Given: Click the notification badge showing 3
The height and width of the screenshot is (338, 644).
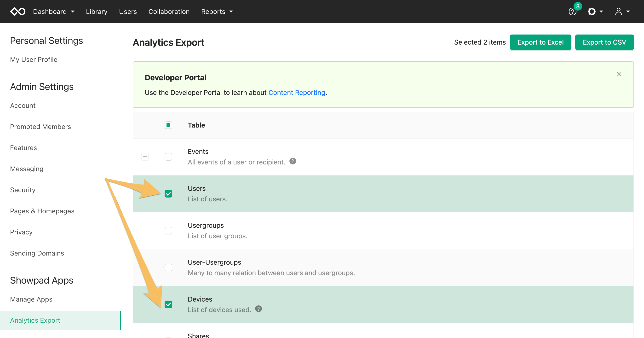Looking at the screenshot, I should tap(578, 6).
